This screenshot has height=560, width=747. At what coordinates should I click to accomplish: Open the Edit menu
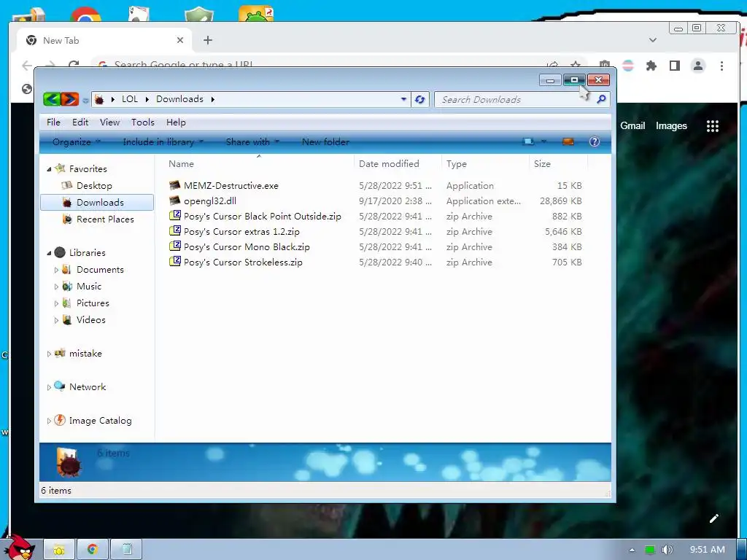(x=80, y=122)
